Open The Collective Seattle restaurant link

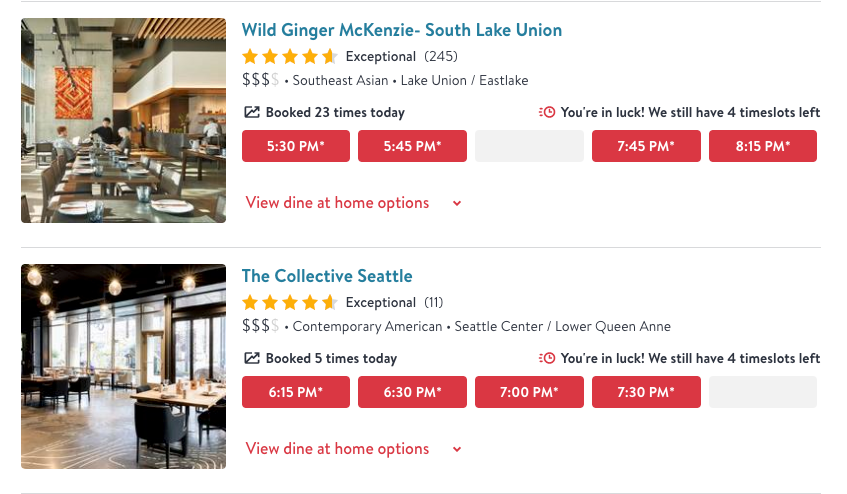[327, 276]
